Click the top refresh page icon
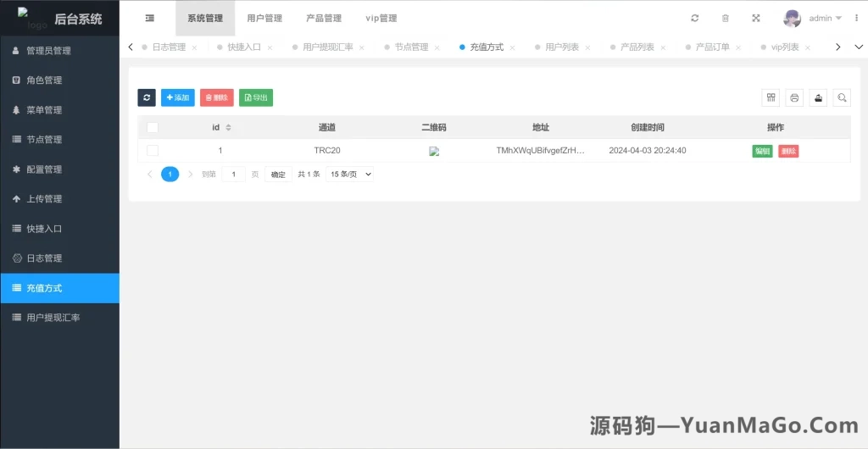Image resolution: width=868 pixels, height=449 pixels. (x=695, y=19)
